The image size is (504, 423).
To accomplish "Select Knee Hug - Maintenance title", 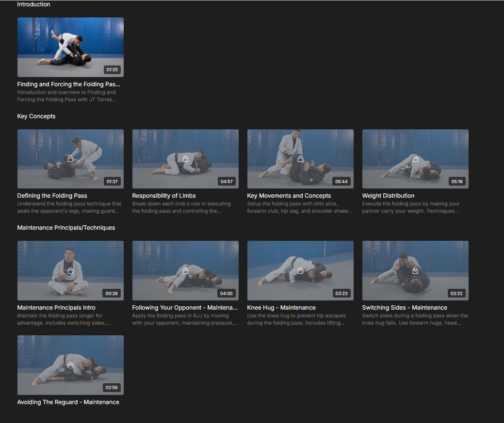I will click(x=281, y=308).
